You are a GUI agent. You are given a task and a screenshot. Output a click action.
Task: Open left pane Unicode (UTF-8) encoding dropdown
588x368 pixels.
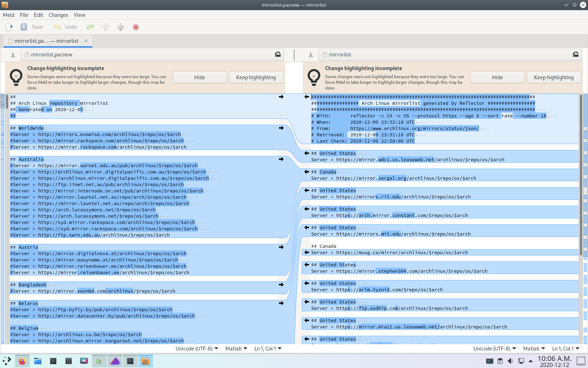point(197,349)
